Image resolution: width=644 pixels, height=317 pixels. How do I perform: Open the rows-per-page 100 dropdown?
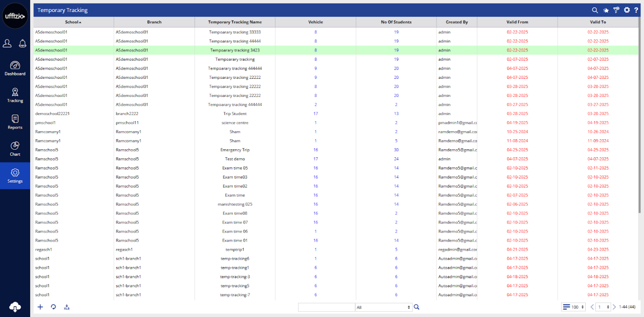click(x=574, y=307)
